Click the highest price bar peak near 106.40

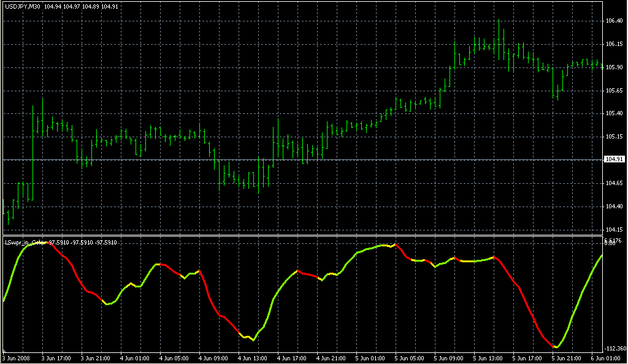pyautogui.click(x=499, y=21)
